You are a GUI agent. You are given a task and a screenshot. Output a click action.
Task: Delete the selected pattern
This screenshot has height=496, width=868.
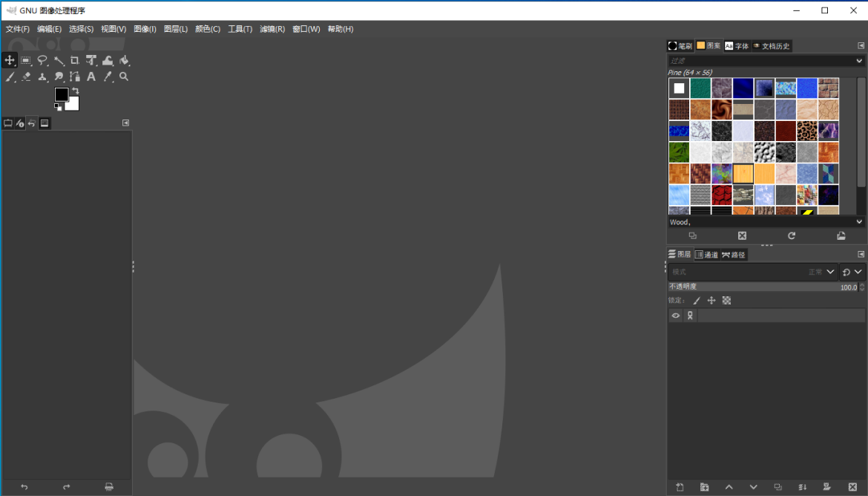(x=743, y=236)
